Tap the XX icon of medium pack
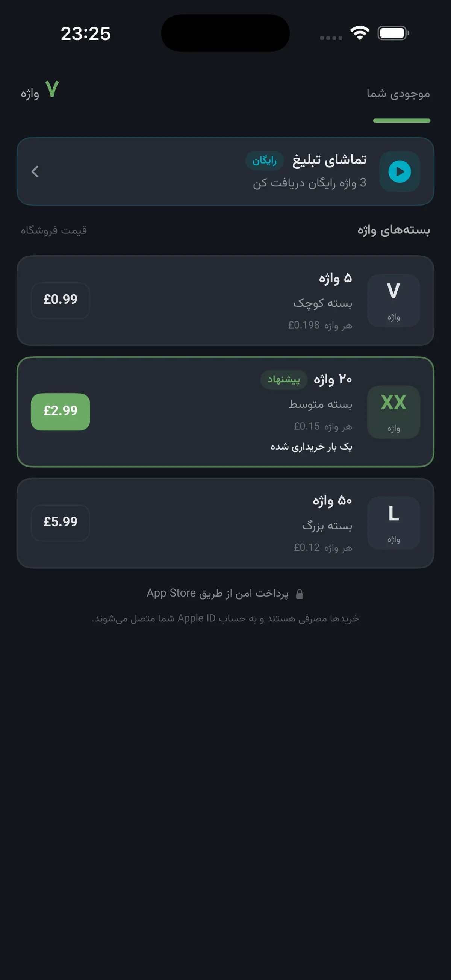451x980 pixels. tap(393, 412)
